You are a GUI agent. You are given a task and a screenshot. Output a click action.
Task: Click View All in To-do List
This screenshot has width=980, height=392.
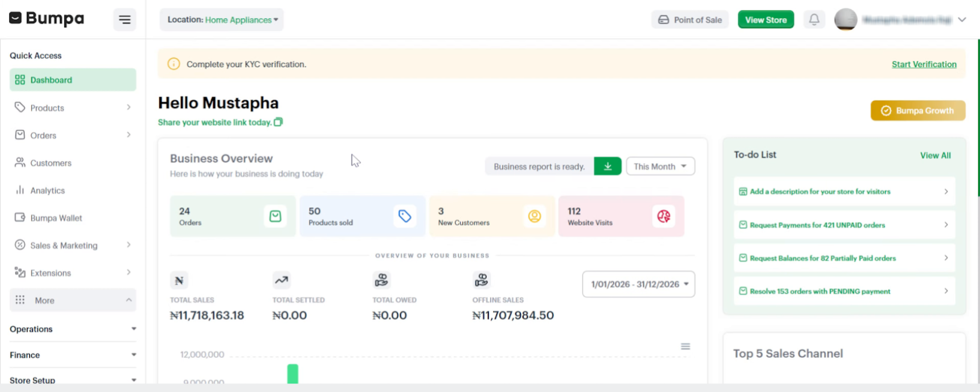pos(935,155)
